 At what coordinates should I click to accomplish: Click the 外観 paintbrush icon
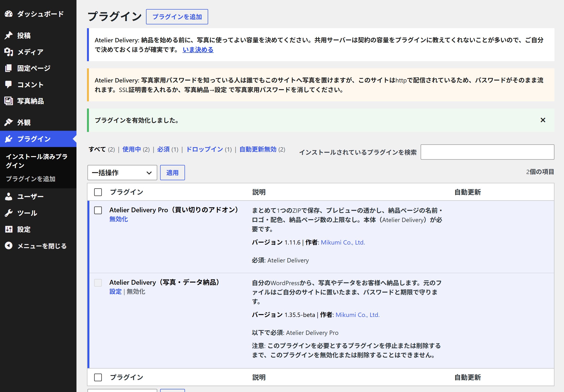(x=9, y=122)
